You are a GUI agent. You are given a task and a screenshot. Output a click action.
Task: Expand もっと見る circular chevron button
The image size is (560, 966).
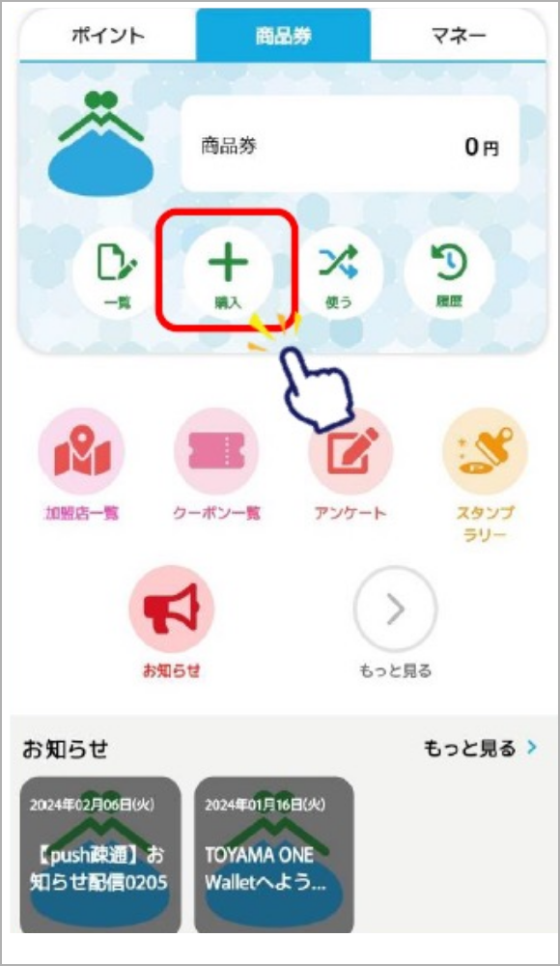396,610
